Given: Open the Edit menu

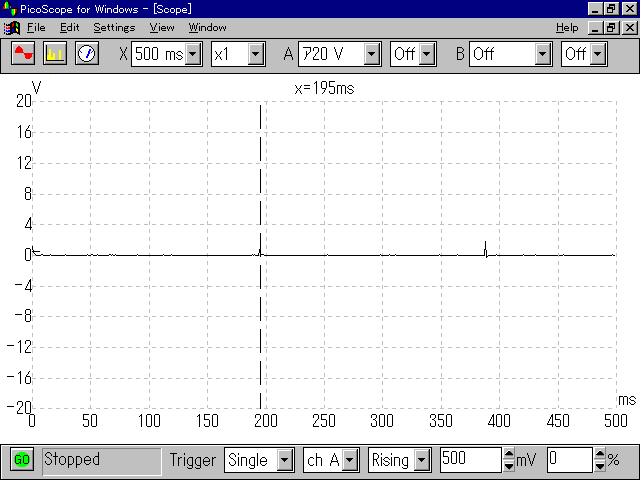Looking at the screenshot, I should coord(69,28).
